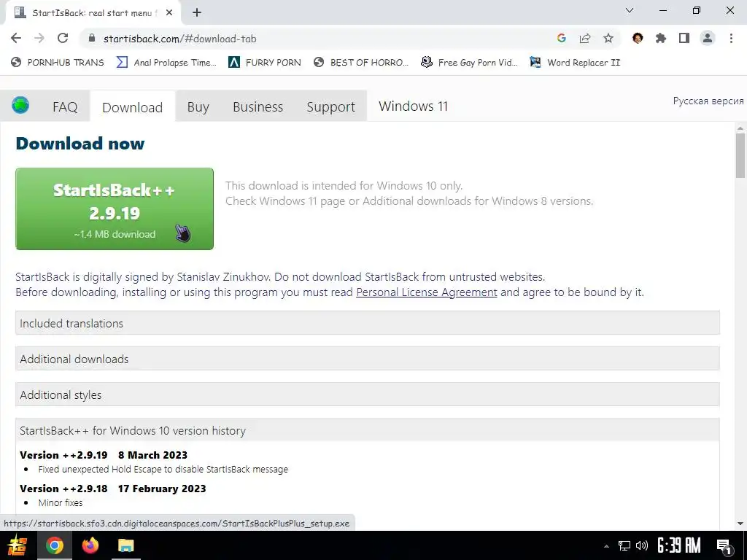Select the Download tab
The height and width of the screenshot is (560, 747).
(133, 107)
